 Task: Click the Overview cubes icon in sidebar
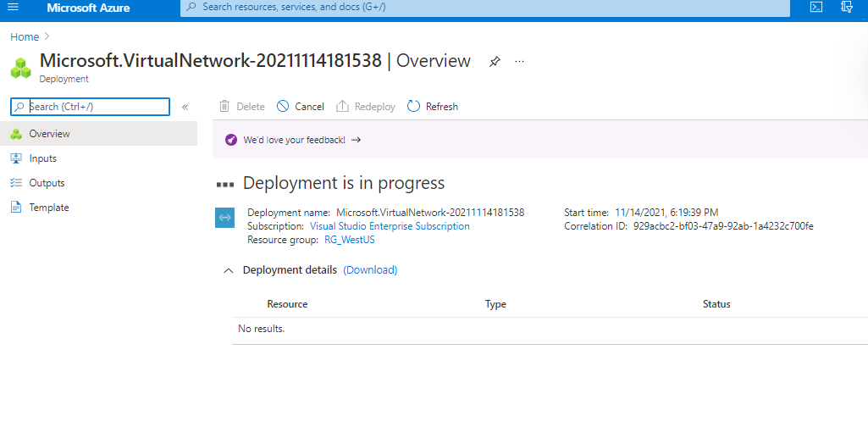[16, 134]
